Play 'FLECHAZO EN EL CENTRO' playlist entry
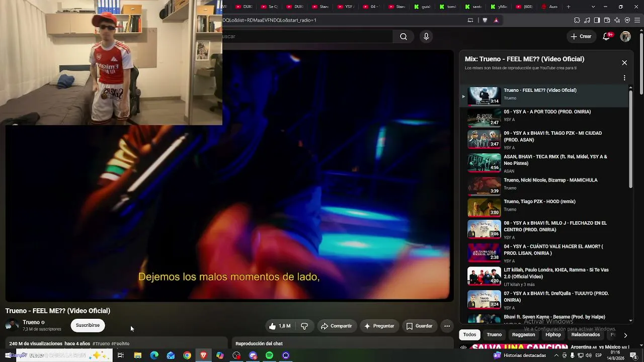The image size is (644, 362). tap(545, 229)
